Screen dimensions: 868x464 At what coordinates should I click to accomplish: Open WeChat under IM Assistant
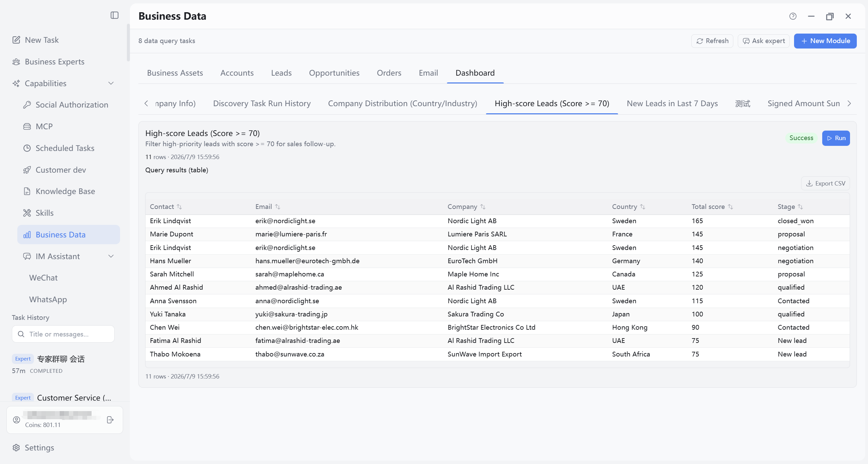(x=43, y=278)
